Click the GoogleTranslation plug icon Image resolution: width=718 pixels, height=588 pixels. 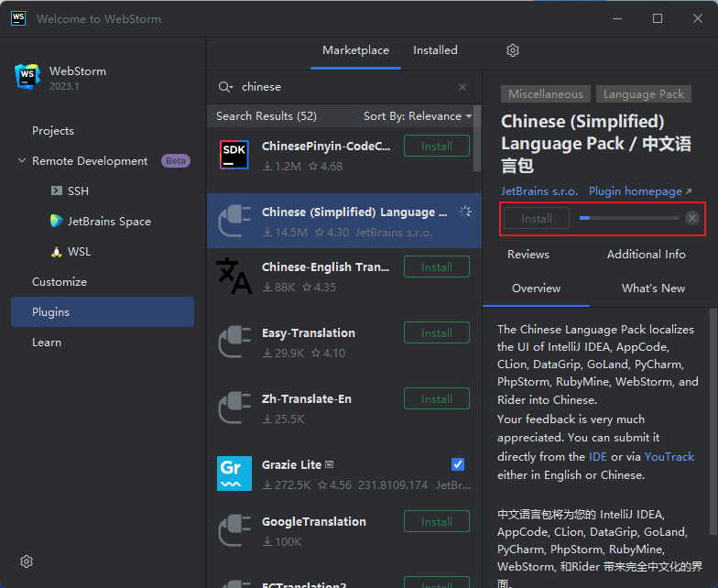pyautogui.click(x=234, y=530)
